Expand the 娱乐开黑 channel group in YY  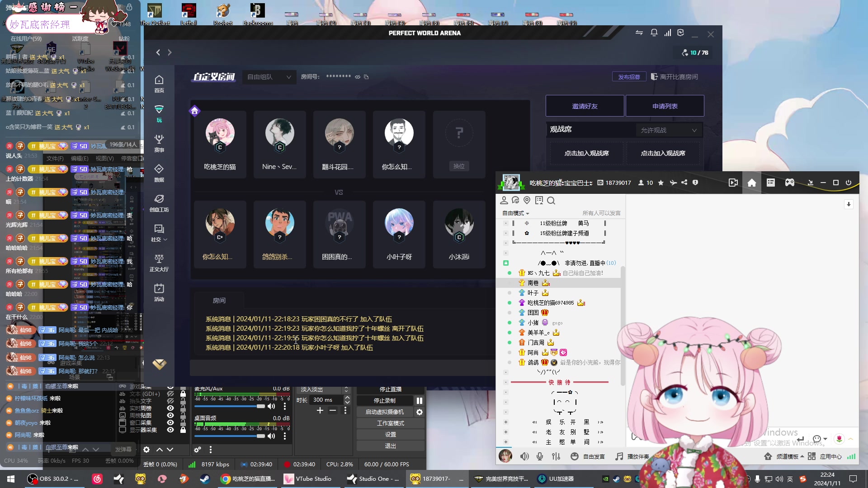[x=506, y=422]
